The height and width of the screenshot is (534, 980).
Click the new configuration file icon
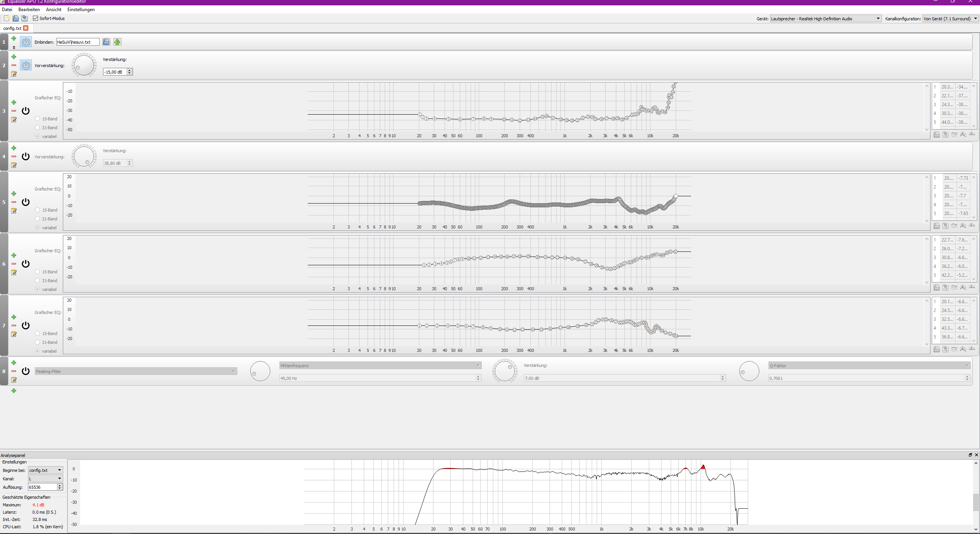pyautogui.click(x=7, y=18)
